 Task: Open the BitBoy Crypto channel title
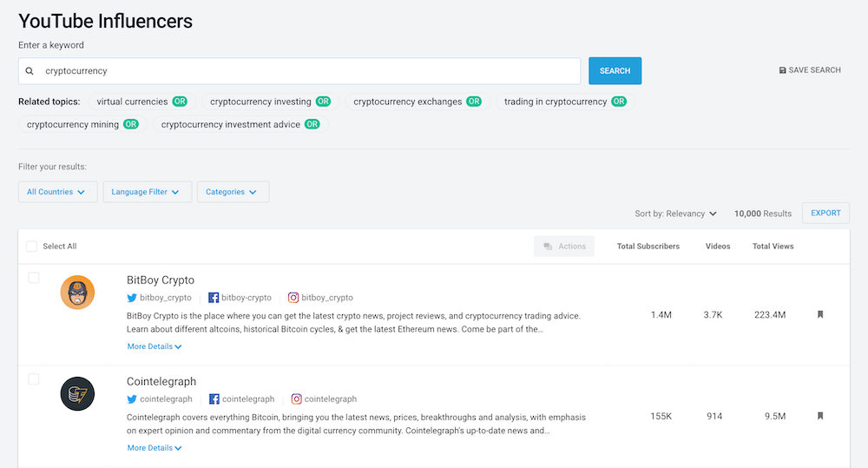pyautogui.click(x=161, y=280)
